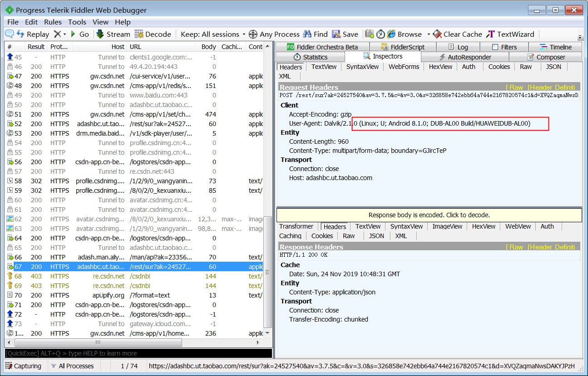Open the Keep: All sessions dropdown
The height and width of the screenshot is (376, 588).
pos(213,34)
